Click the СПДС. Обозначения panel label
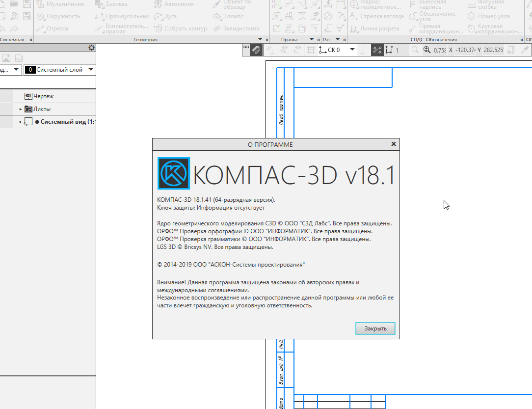 pos(434,39)
